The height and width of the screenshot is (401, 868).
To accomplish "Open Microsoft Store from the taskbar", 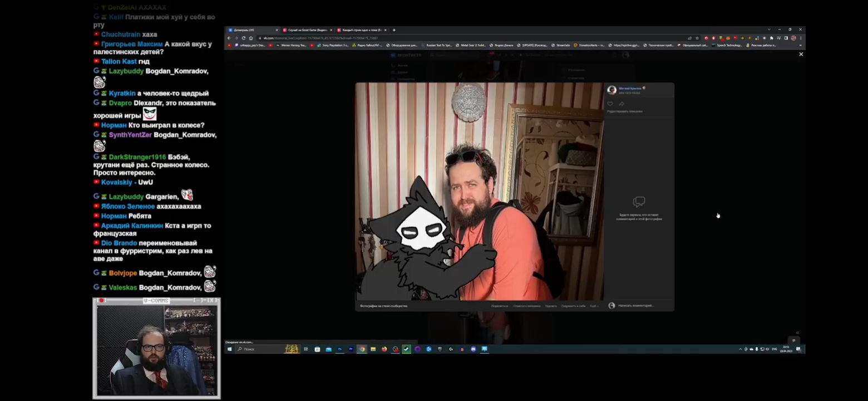I will point(317,349).
